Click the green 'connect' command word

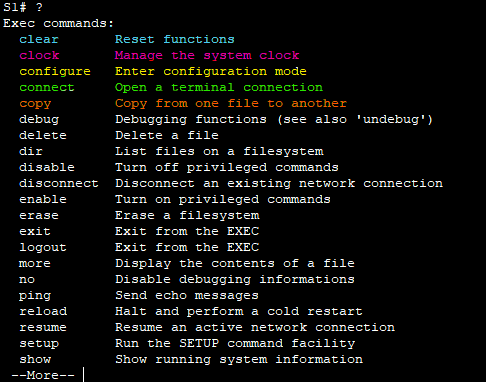click(47, 87)
